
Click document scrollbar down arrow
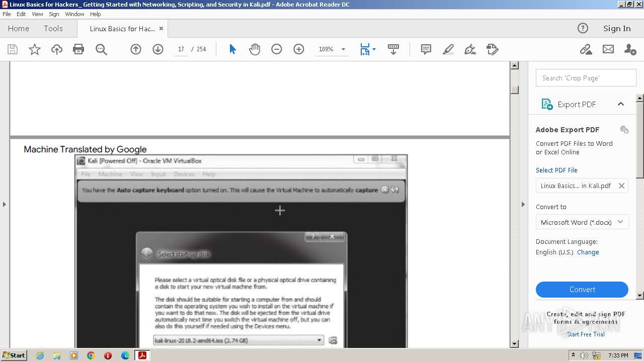coord(514,344)
